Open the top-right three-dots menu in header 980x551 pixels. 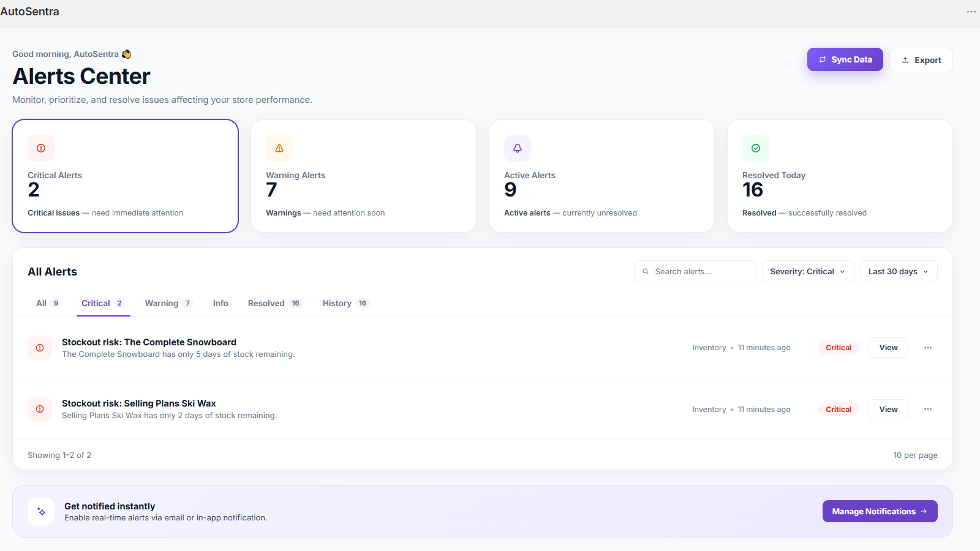coord(971,12)
